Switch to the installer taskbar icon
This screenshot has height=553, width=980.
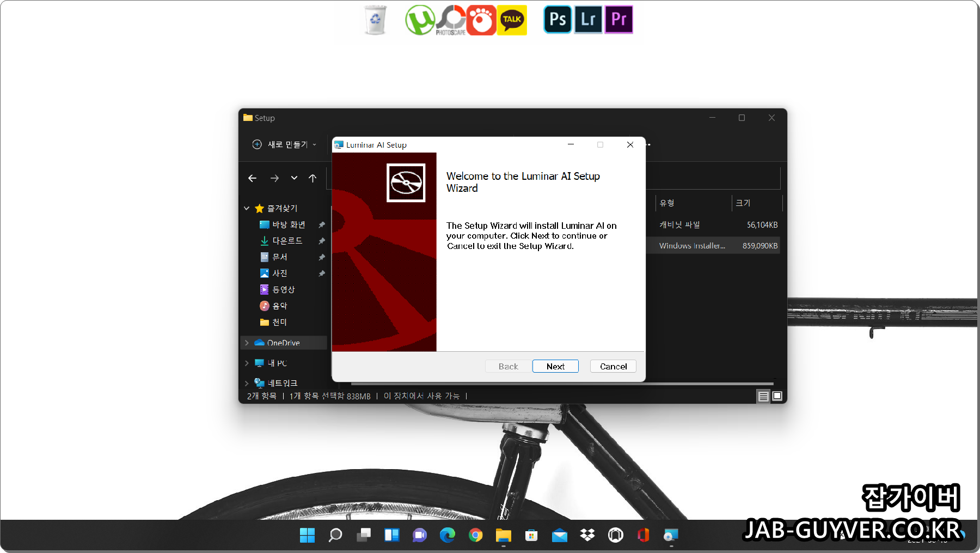pos(671,536)
